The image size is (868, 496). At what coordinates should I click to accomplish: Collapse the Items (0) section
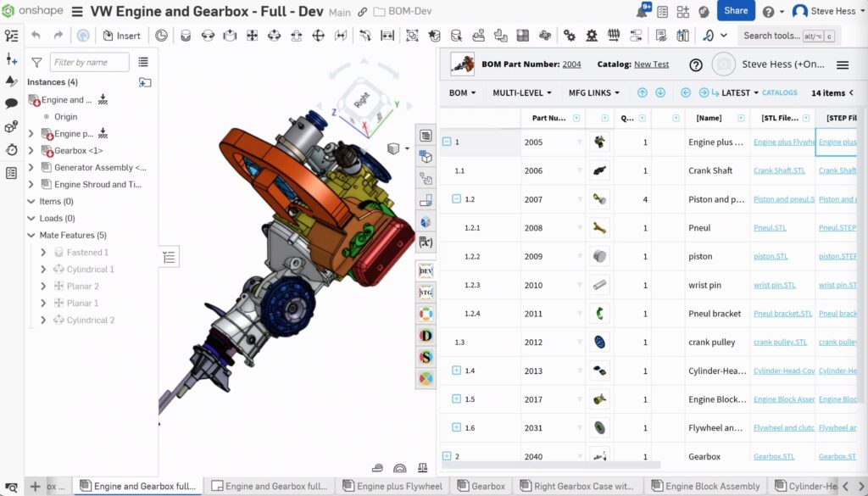(31, 202)
